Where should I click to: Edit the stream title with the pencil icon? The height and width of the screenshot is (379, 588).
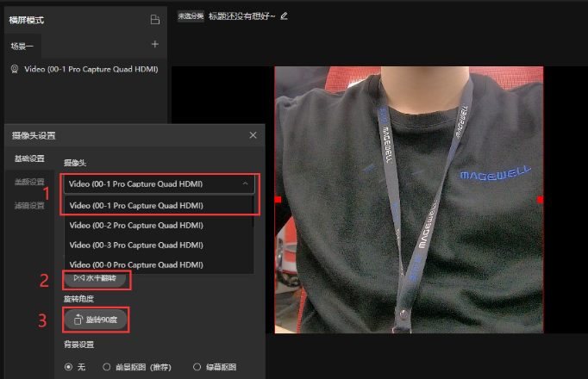click(284, 16)
